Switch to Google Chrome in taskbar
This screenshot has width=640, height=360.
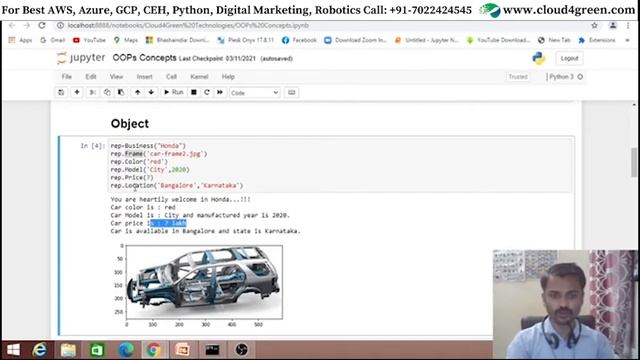point(154,350)
